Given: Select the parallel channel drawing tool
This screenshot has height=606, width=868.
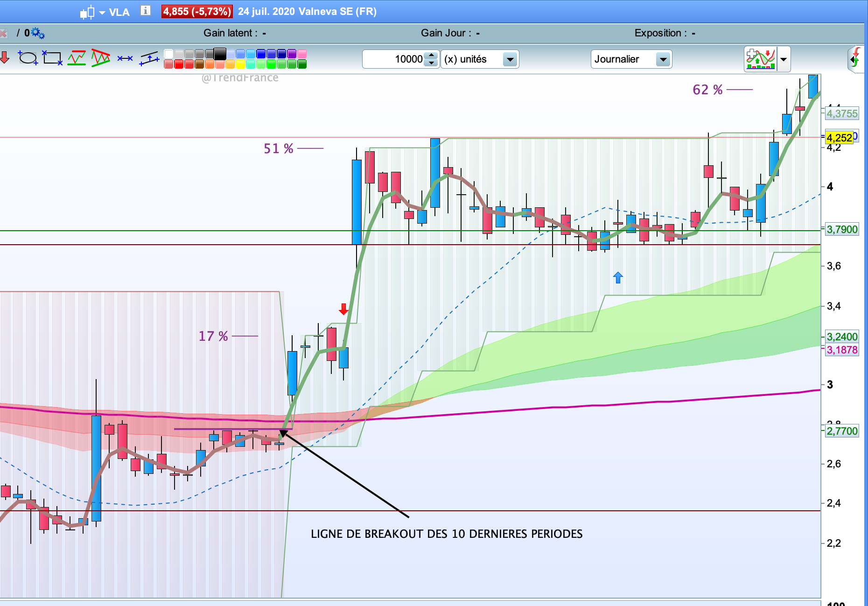Looking at the screenshot, I should [149, 59].
